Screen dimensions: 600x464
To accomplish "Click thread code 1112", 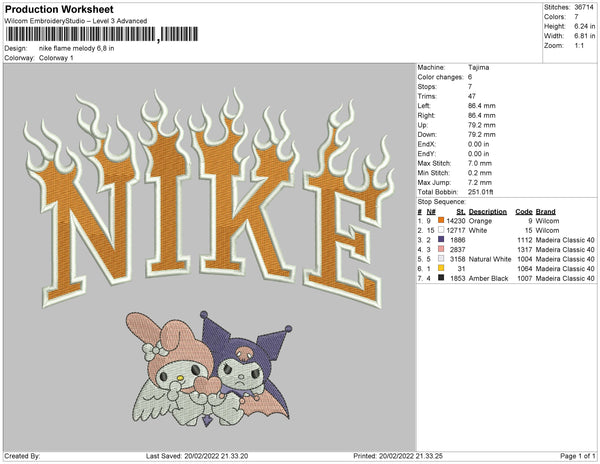I will pyautogui.click(x=525, y=240).
